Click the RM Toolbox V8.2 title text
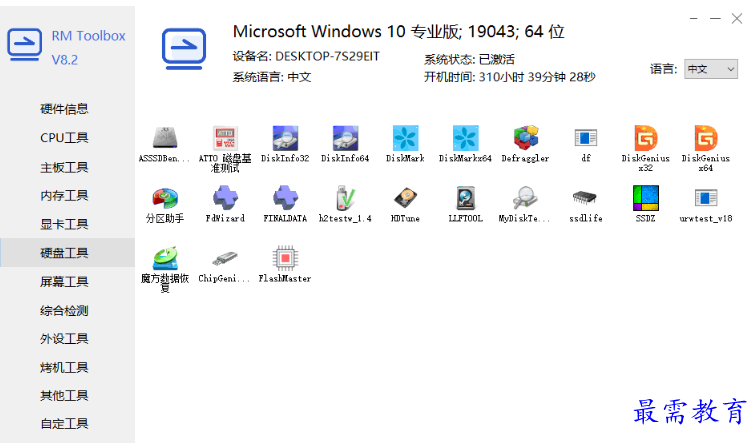Screen dimensions: 755x443 (x=88, y=48)
